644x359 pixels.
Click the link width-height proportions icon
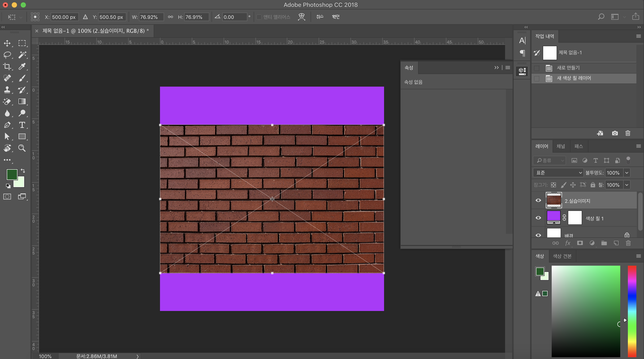[x=171, y=17]
